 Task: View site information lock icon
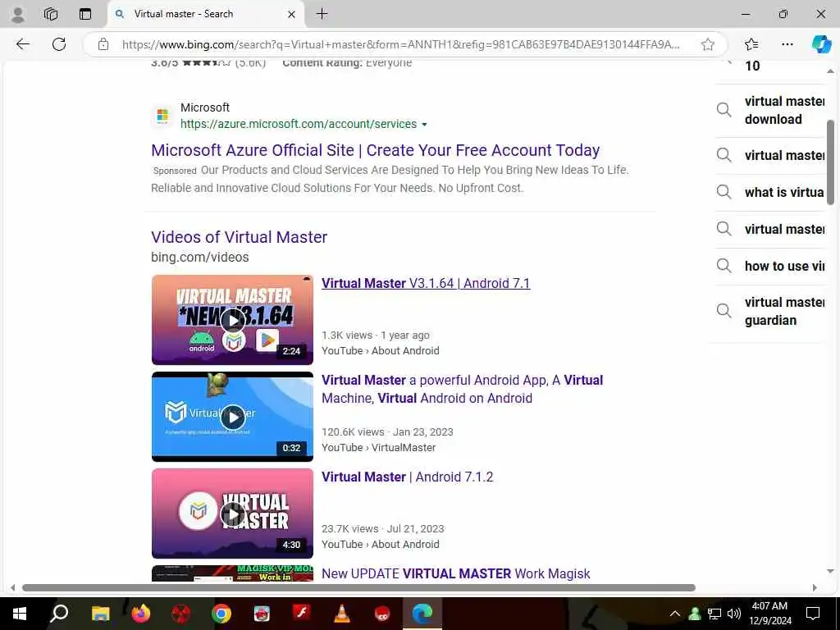click(103, 44)
